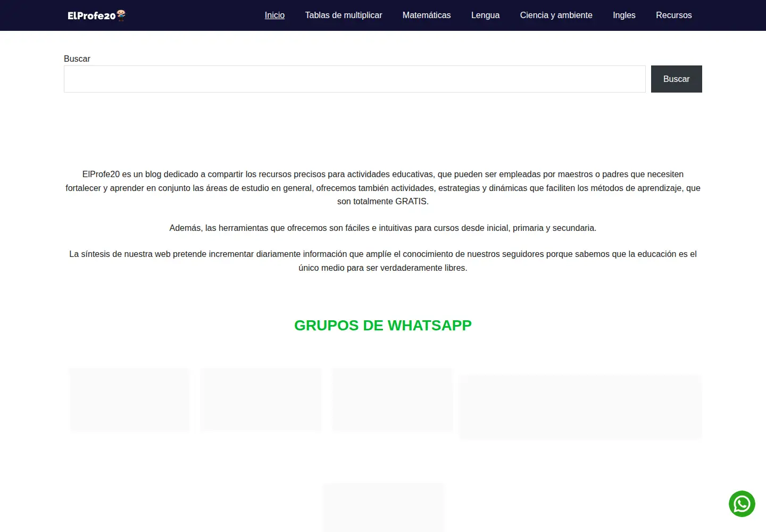Click the paragraph starting "La síntesis de nuestra web"
The image size is (766, 532).
383,261
